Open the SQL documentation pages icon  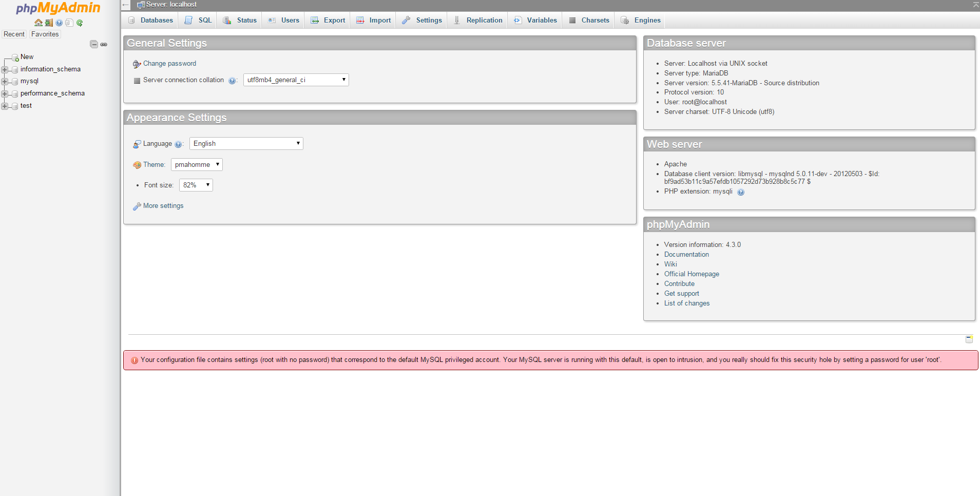coord(69,23)
